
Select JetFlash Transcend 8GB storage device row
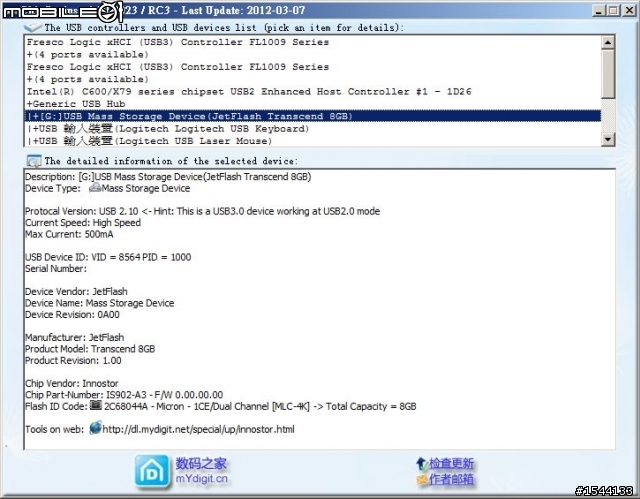pos(313,116)
